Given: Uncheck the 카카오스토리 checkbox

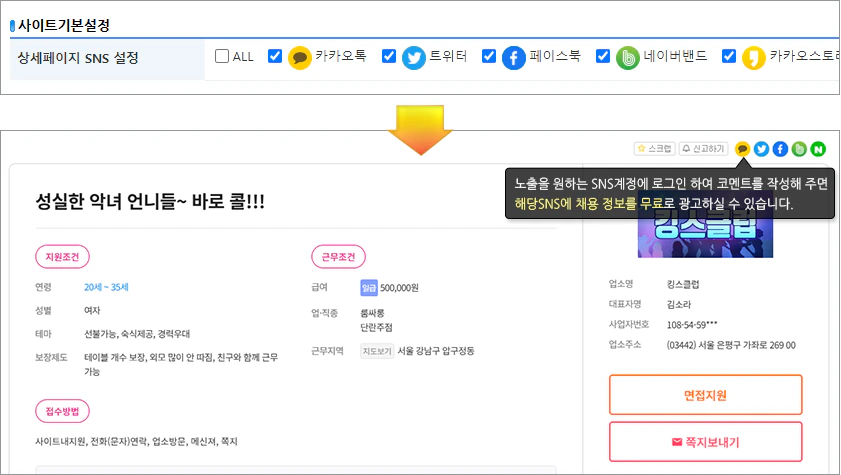Looking at the screenshot, I should [x=729, y=56].
